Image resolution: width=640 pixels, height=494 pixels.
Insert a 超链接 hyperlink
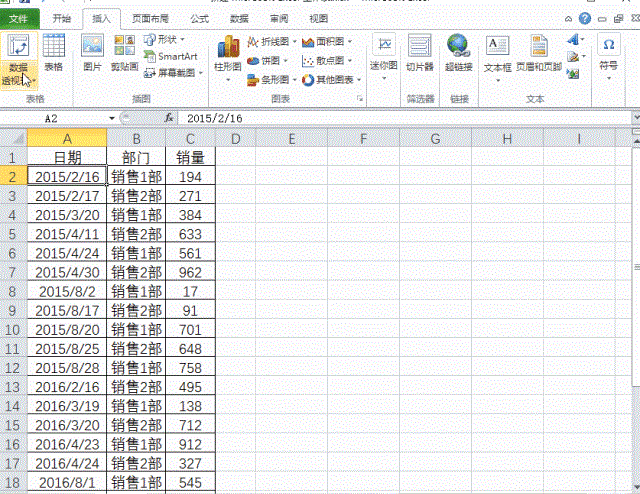pos(459,52)
